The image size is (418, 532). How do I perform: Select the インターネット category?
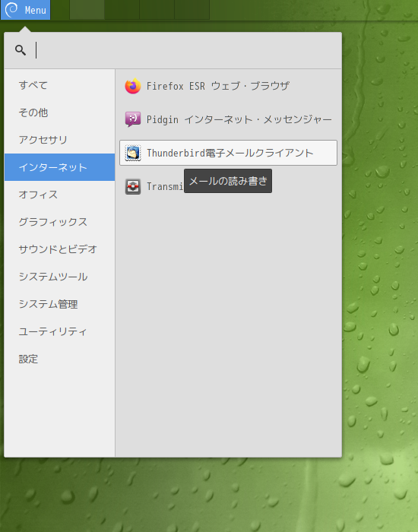[x=60, y=167]
